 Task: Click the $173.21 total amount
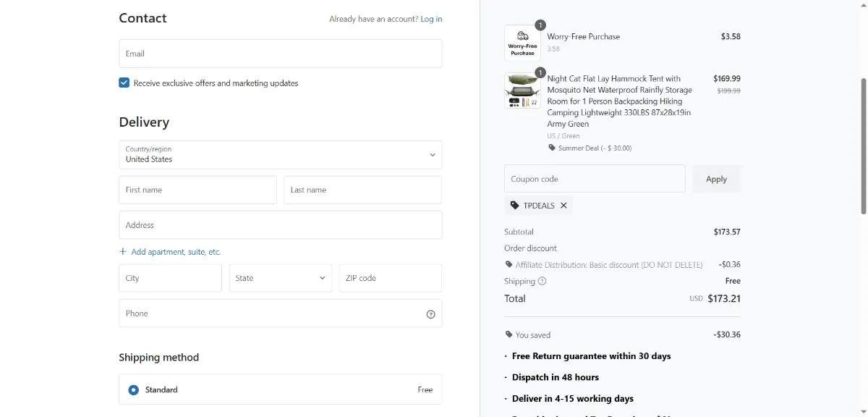pos(724,298)
